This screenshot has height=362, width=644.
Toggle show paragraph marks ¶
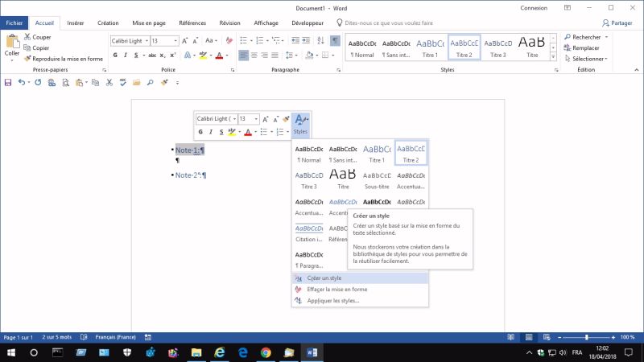click(x=335, y=41)
